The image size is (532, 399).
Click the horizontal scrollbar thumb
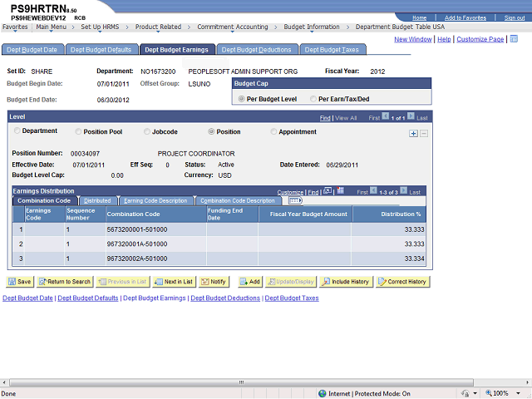(241, 382)
